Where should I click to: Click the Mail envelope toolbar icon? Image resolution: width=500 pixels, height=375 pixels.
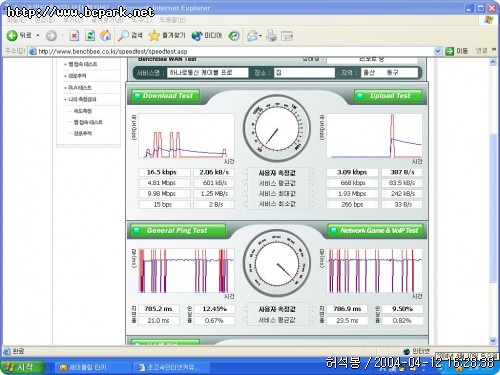click(252, 36)
